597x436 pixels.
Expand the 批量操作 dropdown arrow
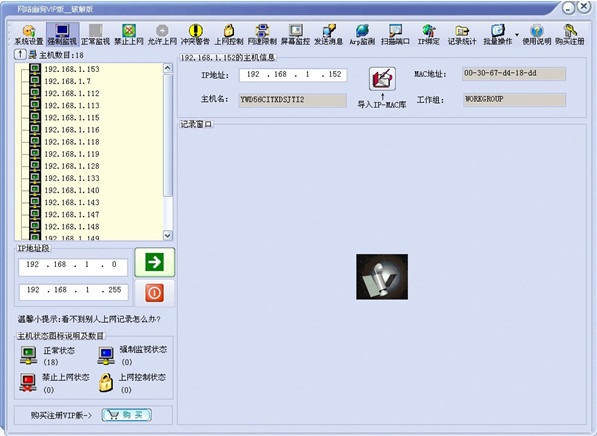coord(517,35)
